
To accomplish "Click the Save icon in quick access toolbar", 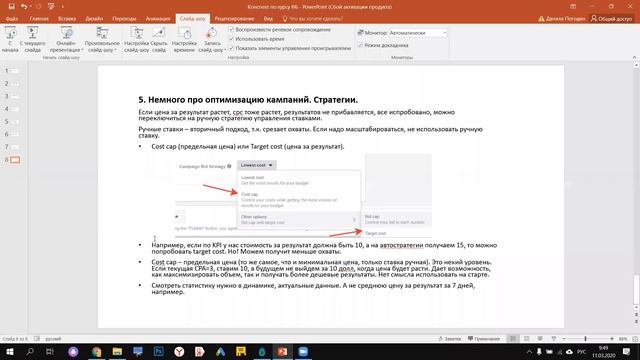I will 11,7.
